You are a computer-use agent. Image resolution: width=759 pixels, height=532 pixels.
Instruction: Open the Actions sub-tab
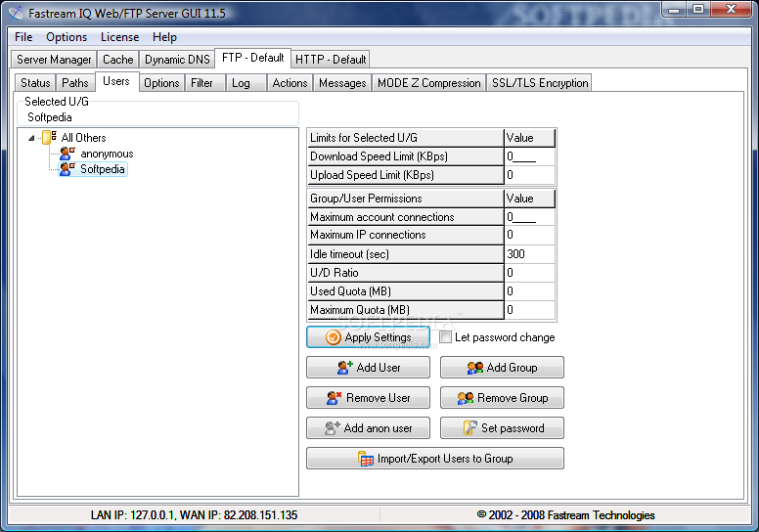coord(290,83)
